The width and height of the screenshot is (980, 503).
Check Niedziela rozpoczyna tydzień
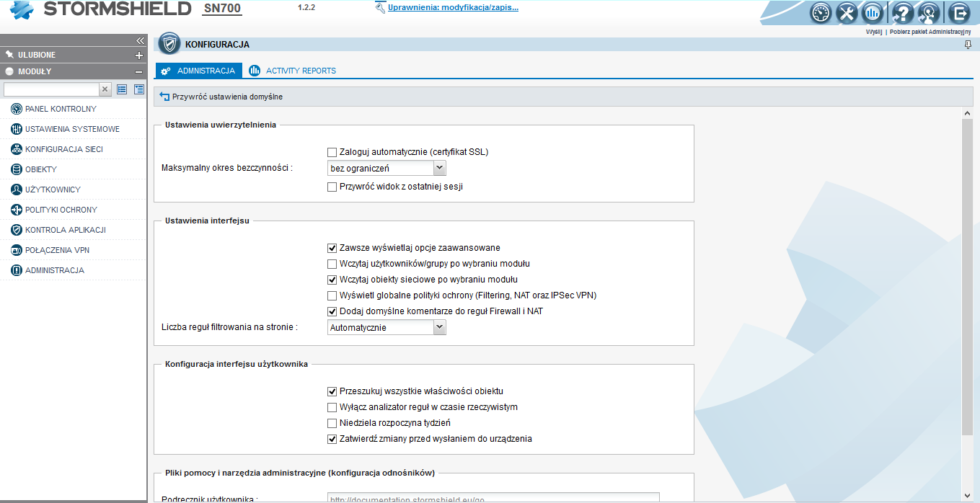pos(332,423)
